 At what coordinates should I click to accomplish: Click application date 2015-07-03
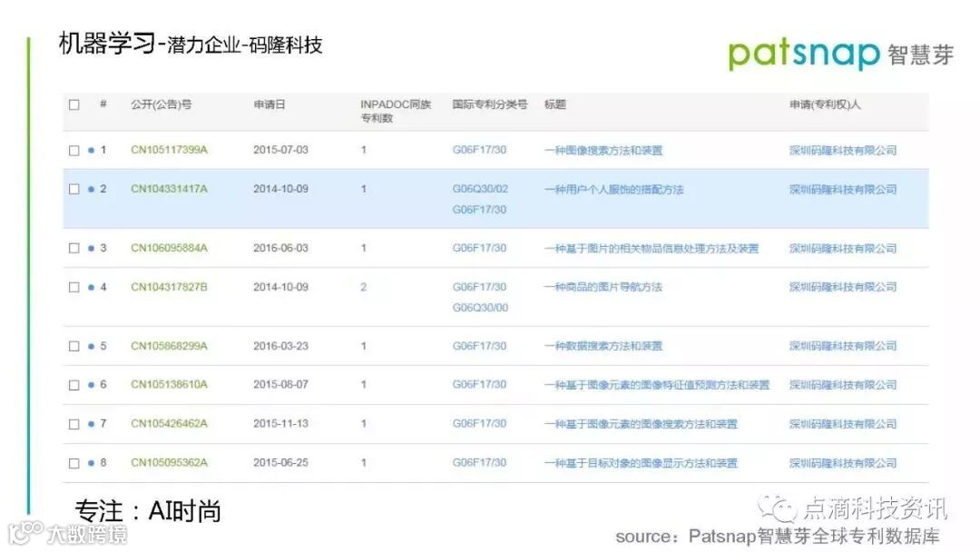280,150
